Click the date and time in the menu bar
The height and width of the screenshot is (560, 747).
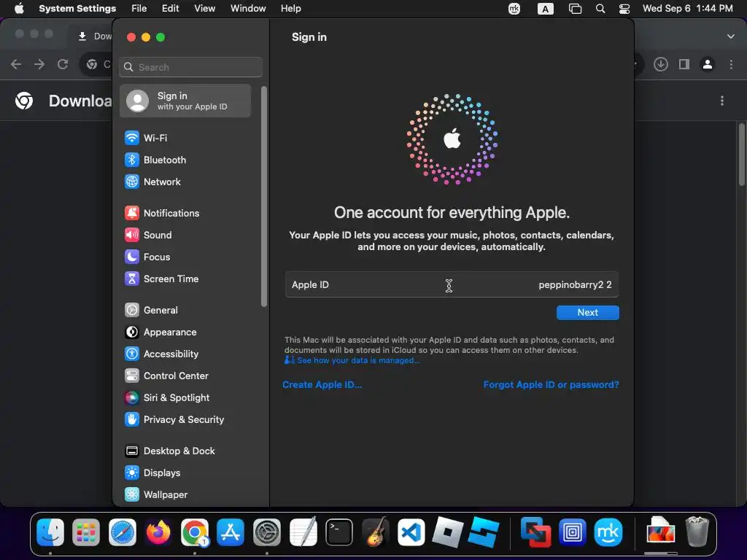point(687,9)
